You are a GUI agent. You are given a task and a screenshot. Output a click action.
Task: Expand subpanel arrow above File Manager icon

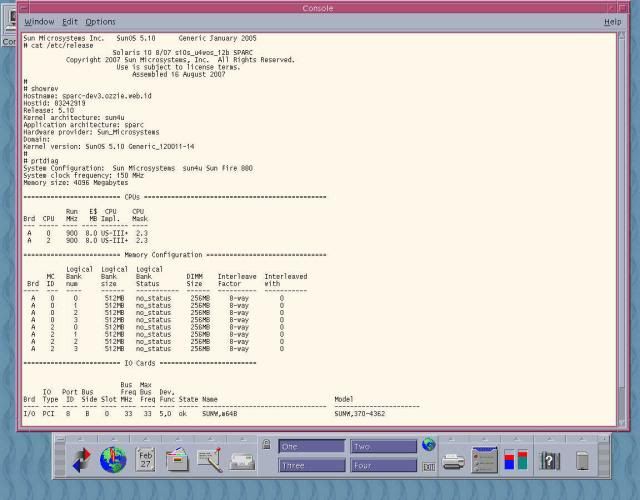click(x=178, y=439)
